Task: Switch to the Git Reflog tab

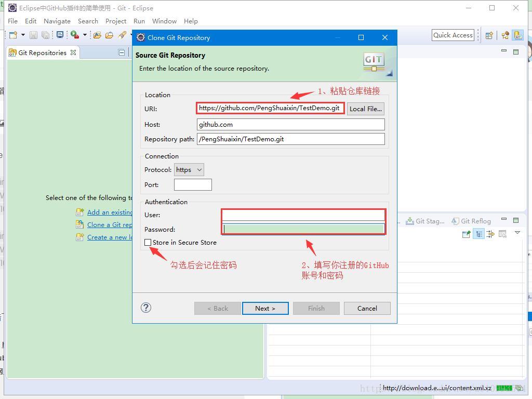Action: tap(471, 221)
